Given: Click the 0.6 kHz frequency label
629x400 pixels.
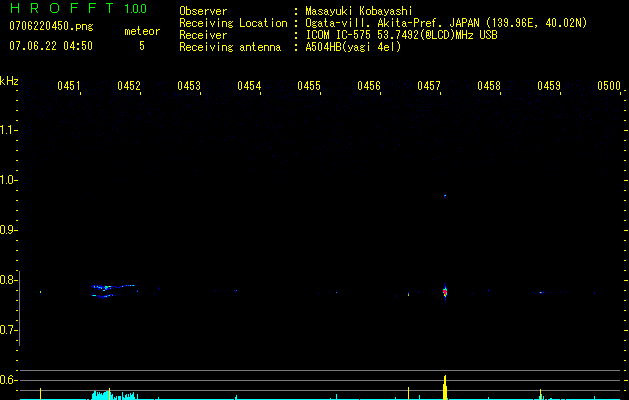Looking at the screenshot, I should pyautogui.click(x=7, y=380).
